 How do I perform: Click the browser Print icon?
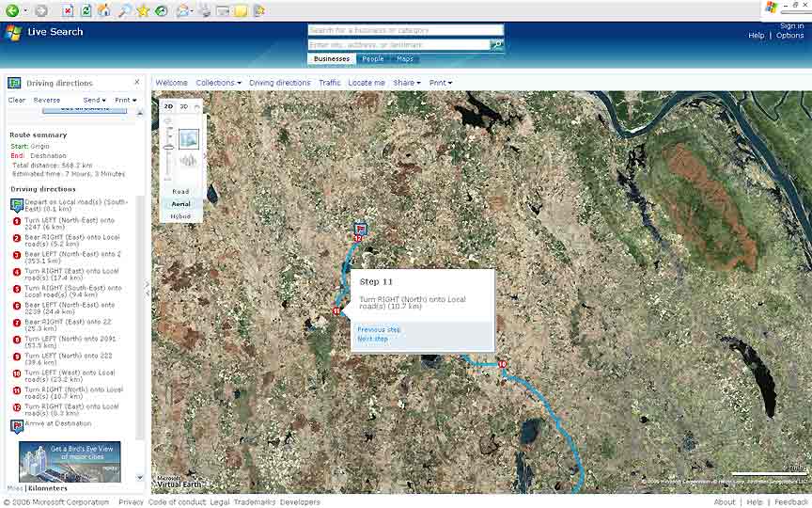[x=205, y=10]
